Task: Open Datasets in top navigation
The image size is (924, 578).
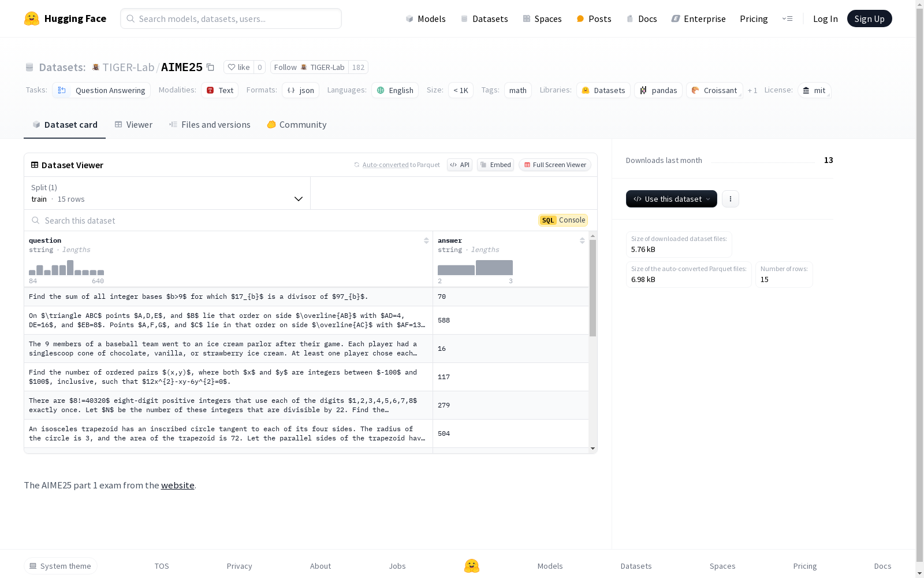Action: [x=484, y=18]
